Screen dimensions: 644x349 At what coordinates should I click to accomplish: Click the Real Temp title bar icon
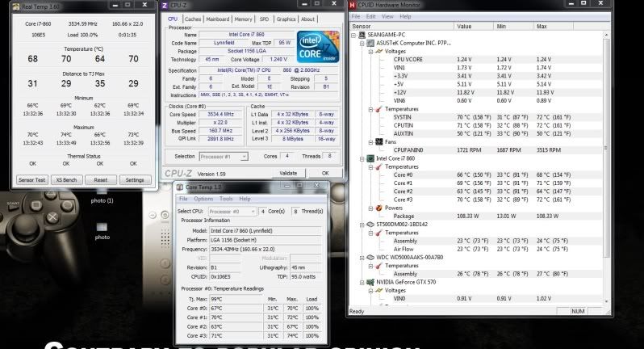[15, 6]
